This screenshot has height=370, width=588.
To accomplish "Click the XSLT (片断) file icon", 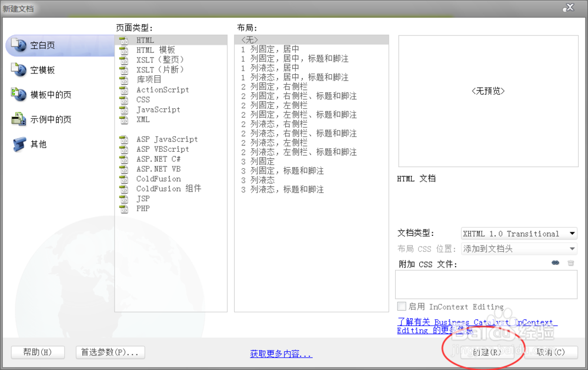I will point(123,70).
